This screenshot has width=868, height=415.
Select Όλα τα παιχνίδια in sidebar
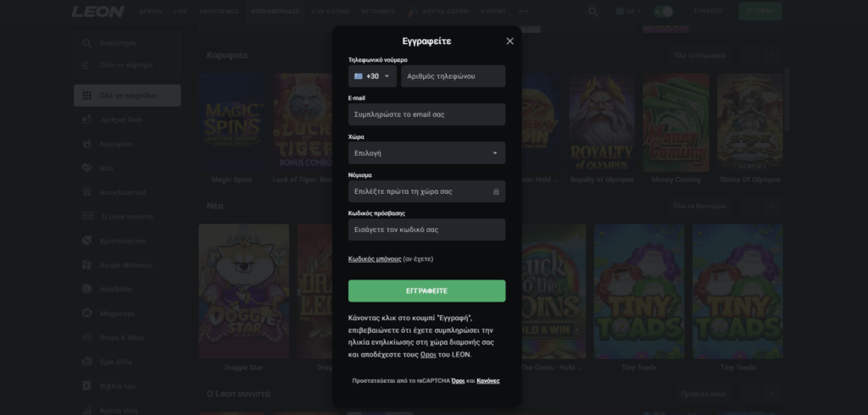(x=127, y=96)
